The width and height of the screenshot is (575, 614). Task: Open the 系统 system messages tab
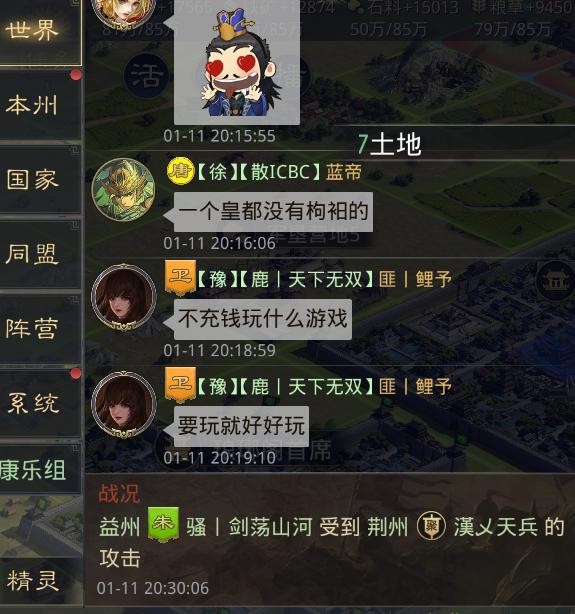(40, 403)
